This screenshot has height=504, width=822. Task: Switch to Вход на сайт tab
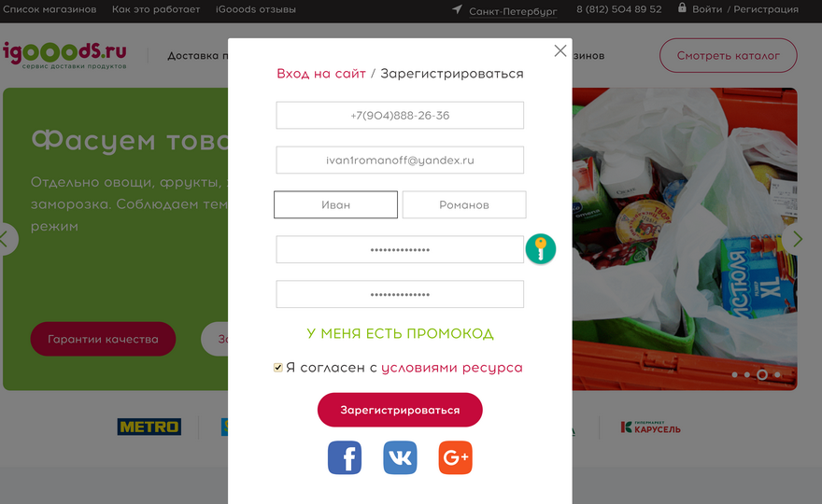[320, 74]
